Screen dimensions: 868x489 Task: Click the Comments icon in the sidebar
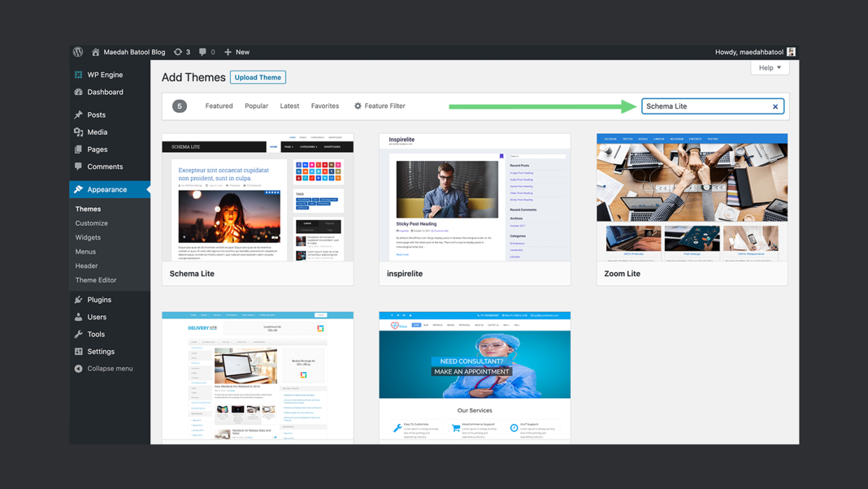click(78, 166)
